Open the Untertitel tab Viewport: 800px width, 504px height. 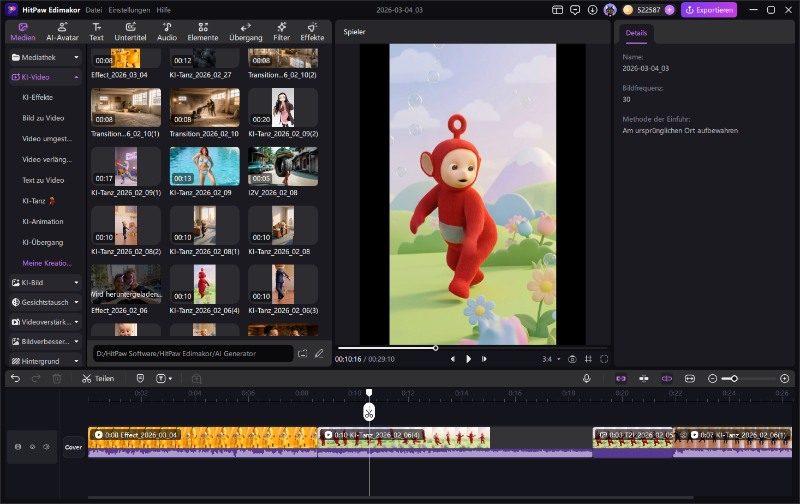(130, 32)
